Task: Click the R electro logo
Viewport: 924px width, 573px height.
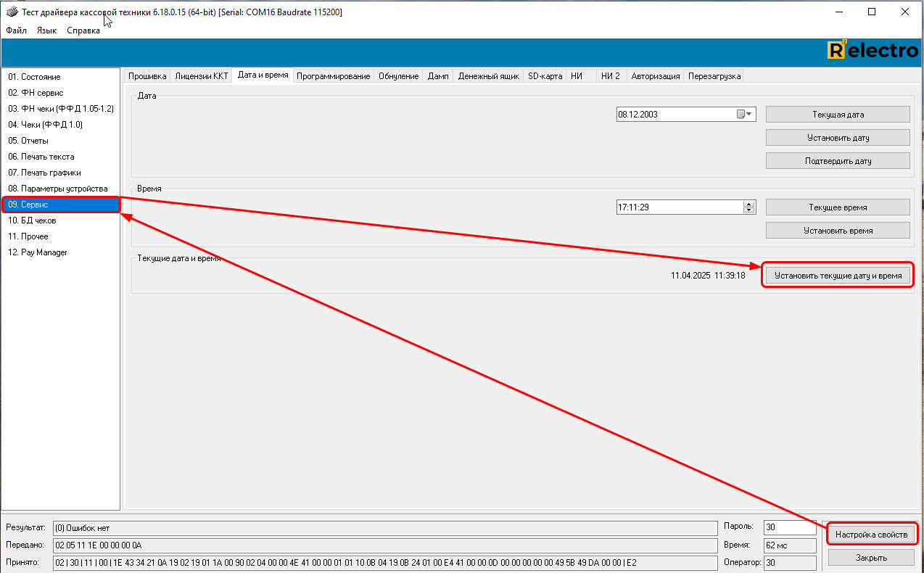Action: pyautogui.click(x=873, y=50)
